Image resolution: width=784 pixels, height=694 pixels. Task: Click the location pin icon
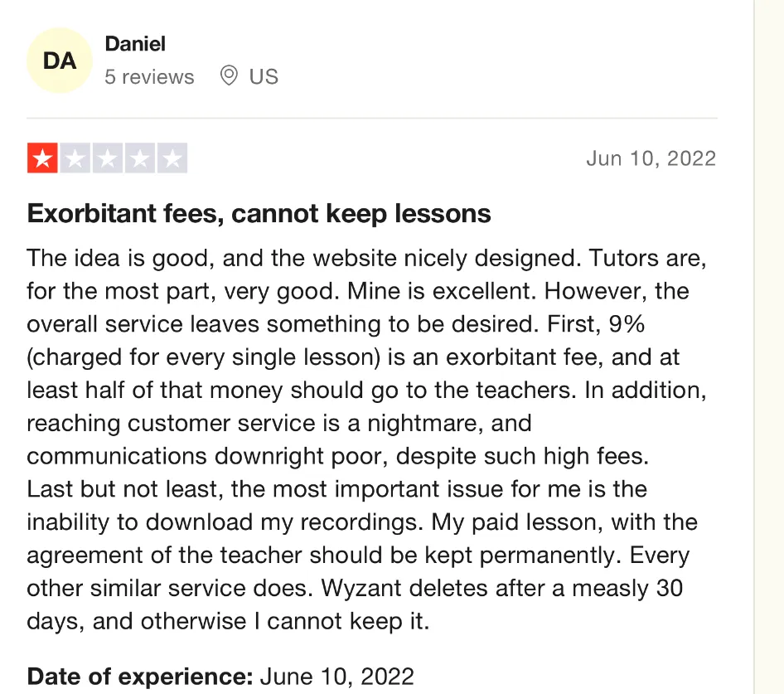point(229,76)
